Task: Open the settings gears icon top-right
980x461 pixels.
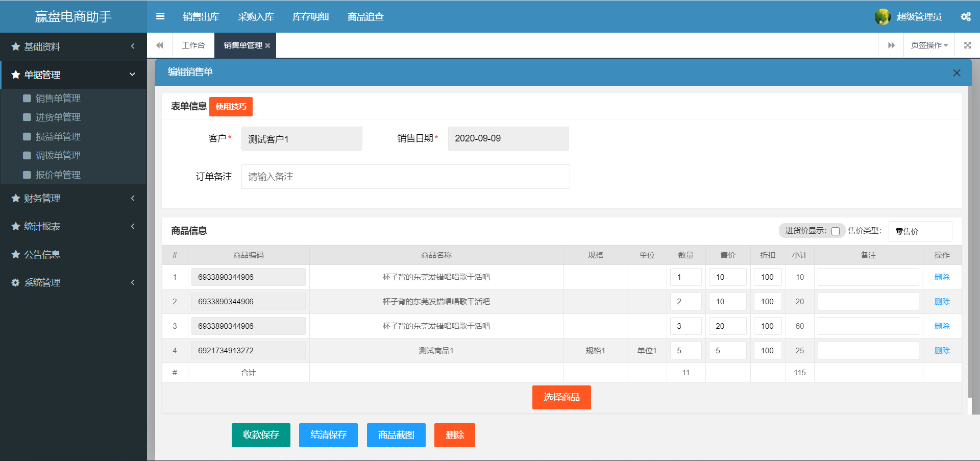Action: (966, 16)
